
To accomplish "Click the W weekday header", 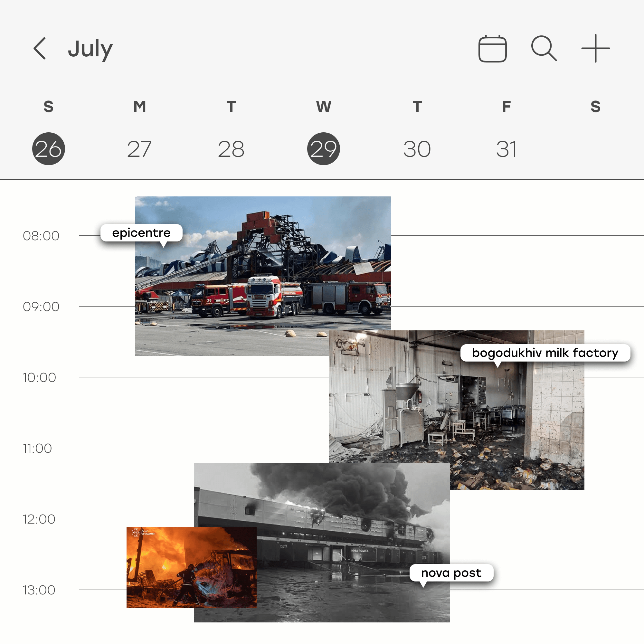I will [x=323, y=107].
